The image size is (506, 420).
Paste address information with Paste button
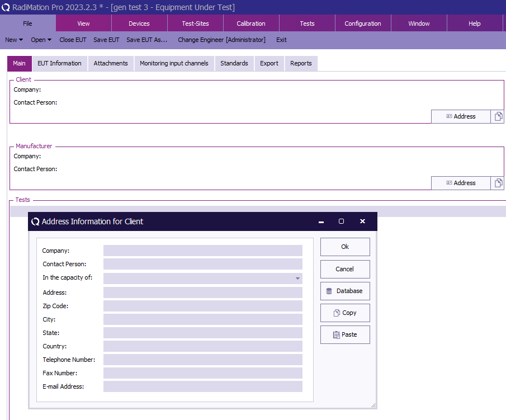[x=345, y=335]
